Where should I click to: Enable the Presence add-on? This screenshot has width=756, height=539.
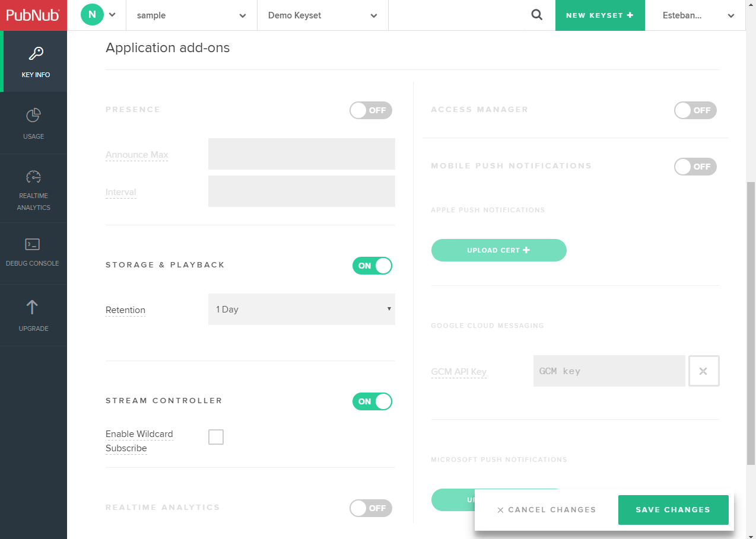click(x=370, y=110)
